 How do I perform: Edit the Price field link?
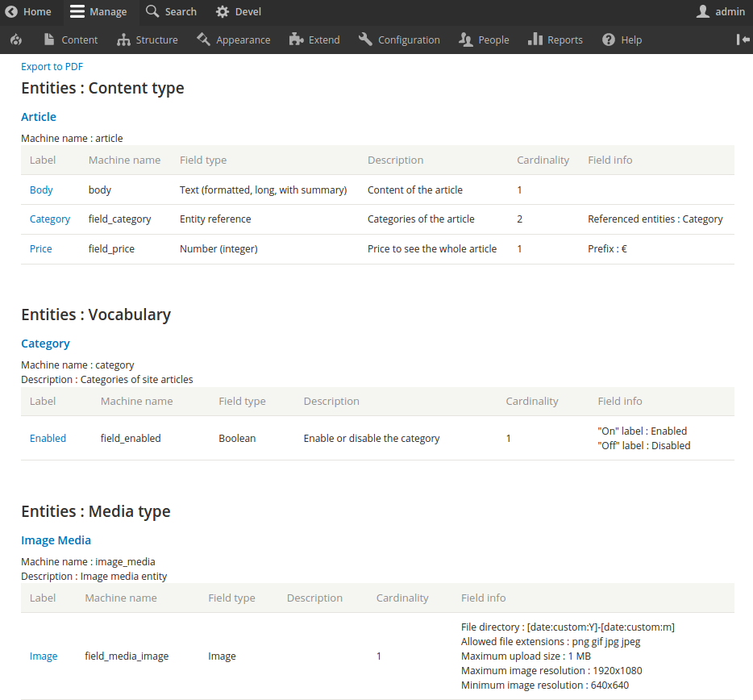[x=40, y=249]
